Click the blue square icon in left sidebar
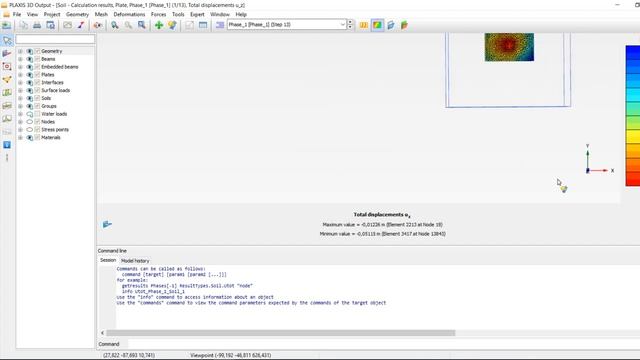Screen dimensions: 640x360 7,145
